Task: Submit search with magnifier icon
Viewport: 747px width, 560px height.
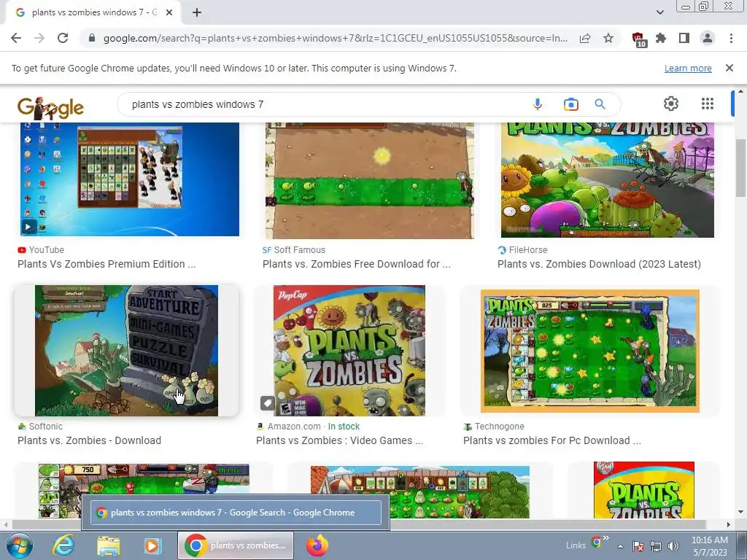Action: tap(600, 104)
